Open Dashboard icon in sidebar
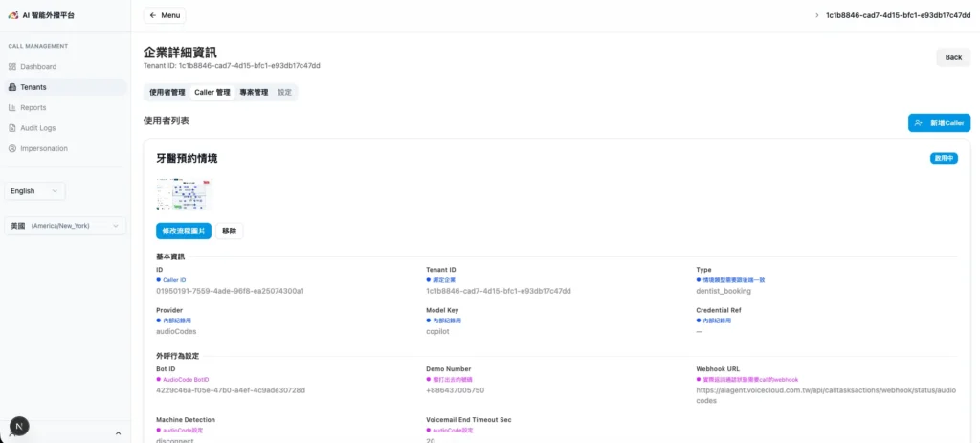980x443 pixels. [12, 67]
